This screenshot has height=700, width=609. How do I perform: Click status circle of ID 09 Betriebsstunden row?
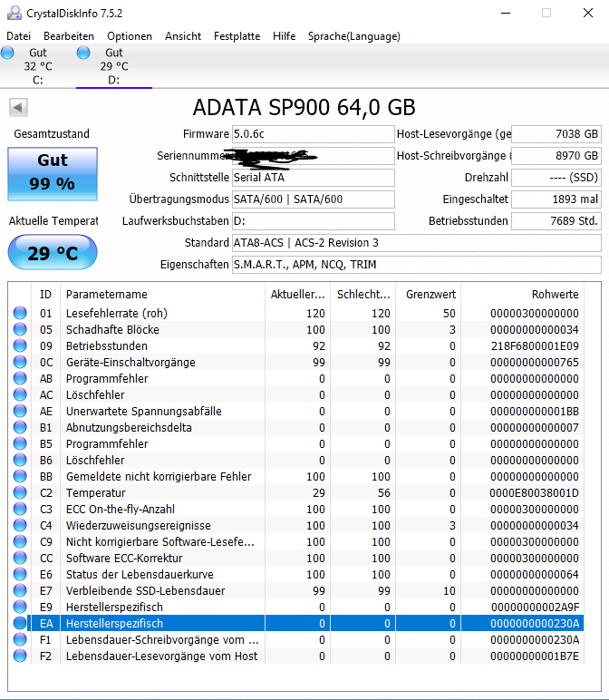point(20,345)
